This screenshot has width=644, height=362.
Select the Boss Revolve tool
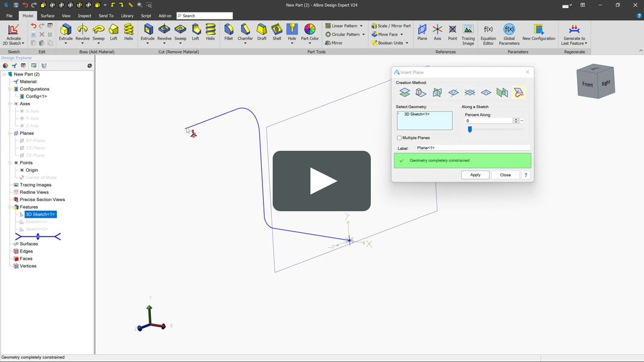(82, 31)
